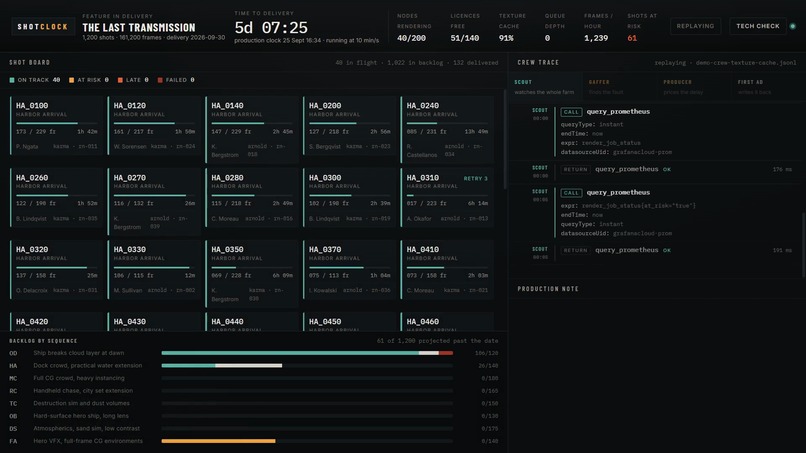The image size is (806, 453).
Task: Click the HA sequence progress bar
Action: pyautogui.click(x=307, y=366)
